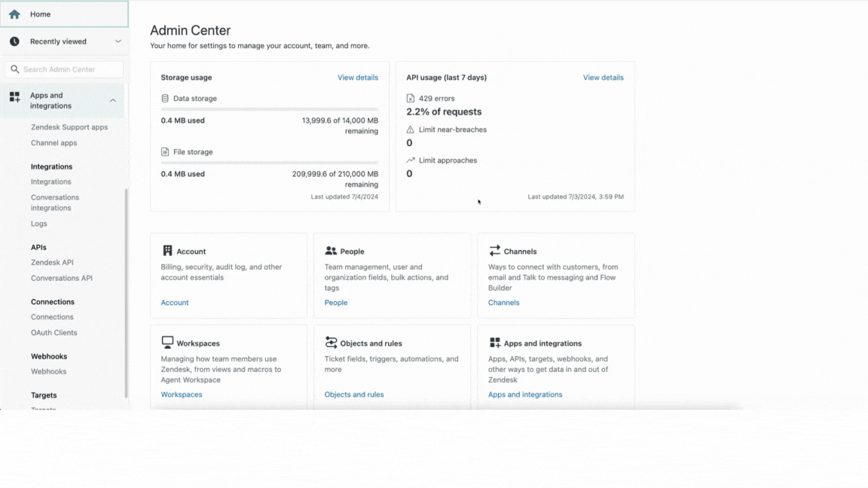Viewport: 868px width, 488px height.
Task: Open the Workspaces link
Action: [181, 395]
